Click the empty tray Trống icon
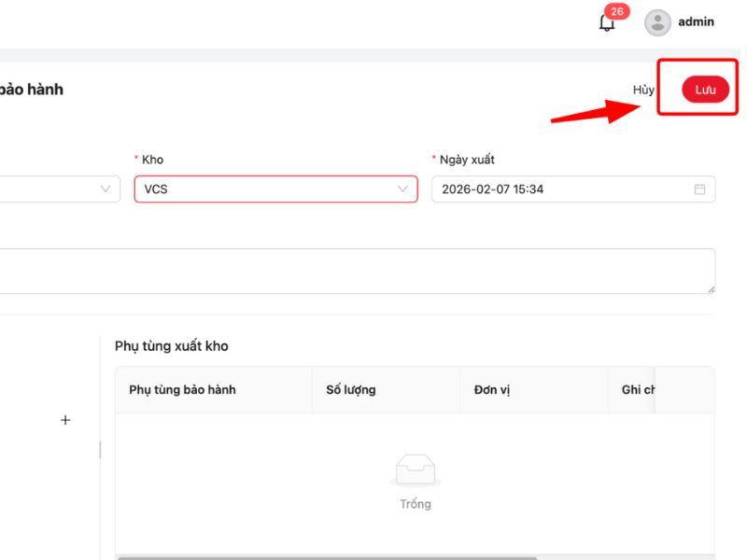This screenshot has width=747, height=560. 416,469
